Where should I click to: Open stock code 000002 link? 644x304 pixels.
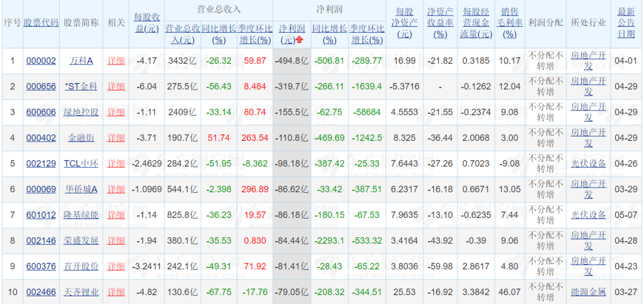[41, 61]
